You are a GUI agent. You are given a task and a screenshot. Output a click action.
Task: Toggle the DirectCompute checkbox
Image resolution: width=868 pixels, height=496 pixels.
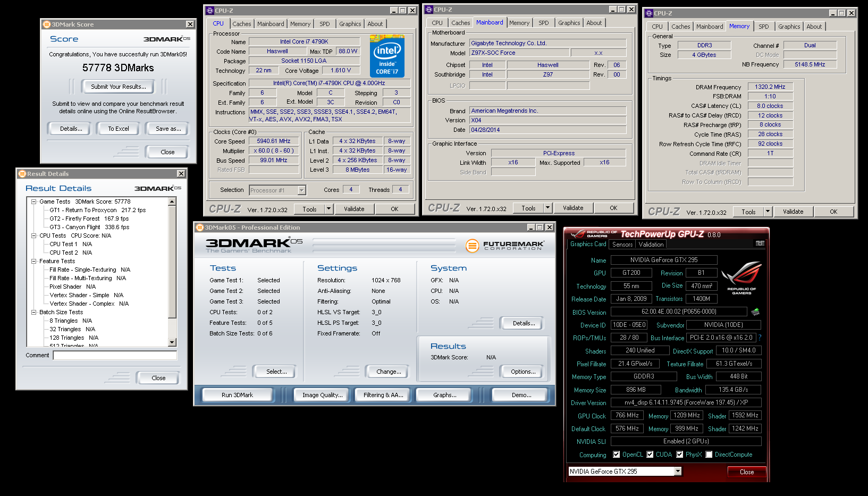pos(709,455)
